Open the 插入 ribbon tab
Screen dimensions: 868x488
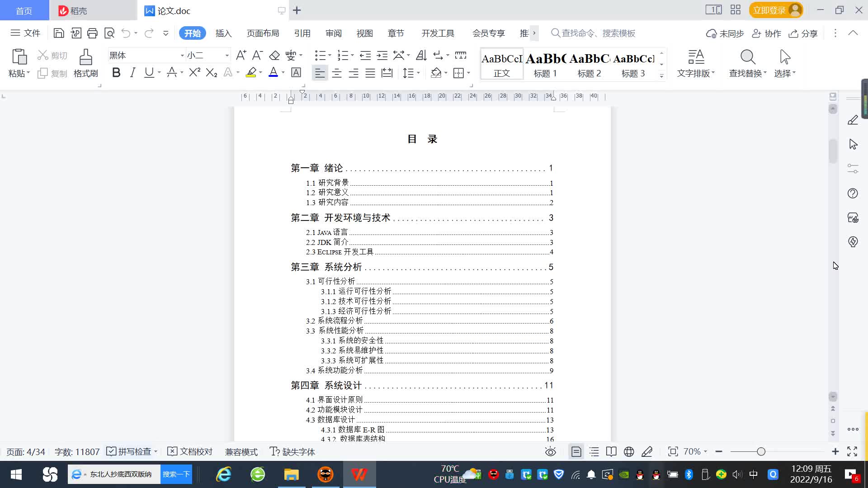(223, 33)
